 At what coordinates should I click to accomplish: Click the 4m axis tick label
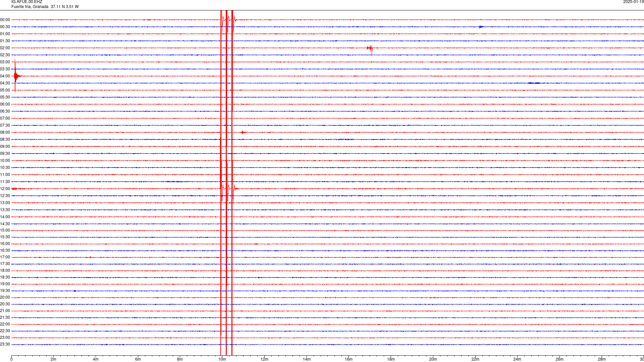point(96,359)
